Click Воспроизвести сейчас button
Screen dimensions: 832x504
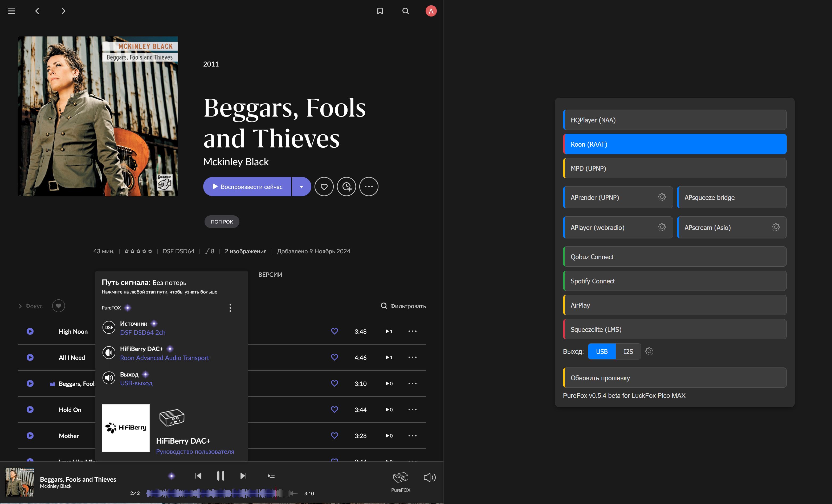247,187
